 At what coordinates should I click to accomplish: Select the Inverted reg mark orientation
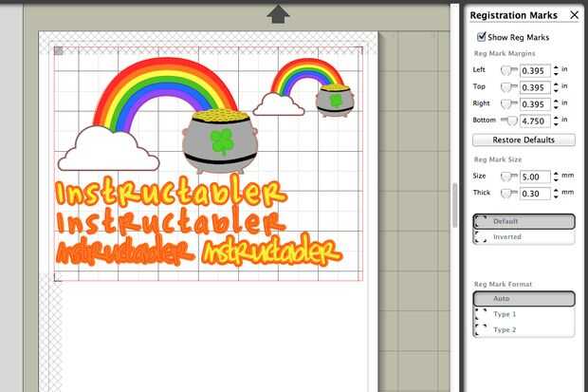(x=524, y=237)
